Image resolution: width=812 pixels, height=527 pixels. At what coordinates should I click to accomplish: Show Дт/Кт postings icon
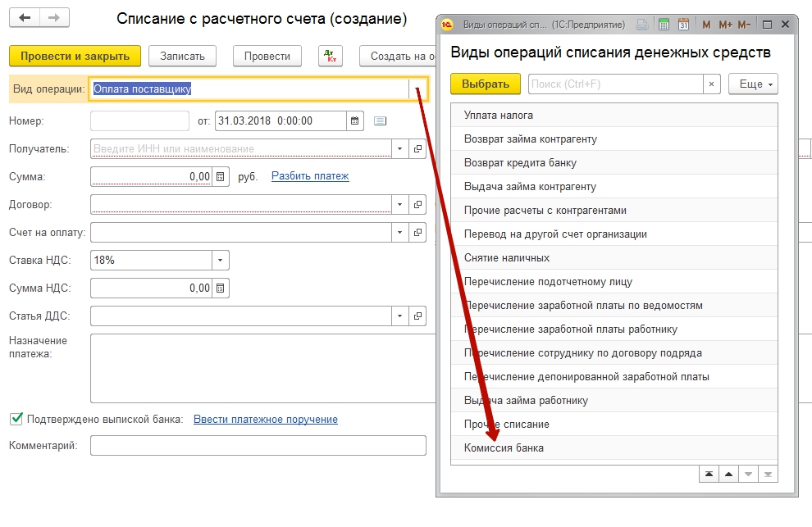pyautogui.click(x=331, y=56)
